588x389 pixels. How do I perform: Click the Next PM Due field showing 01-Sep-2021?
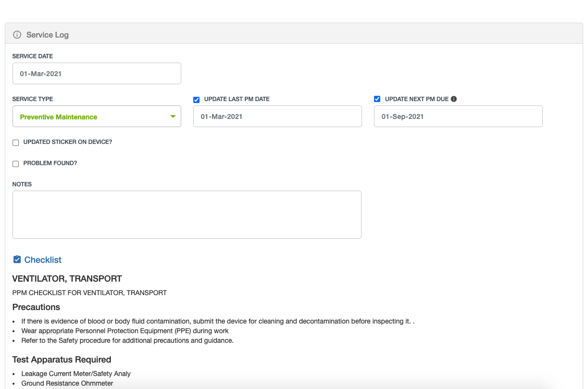[458, 117]
